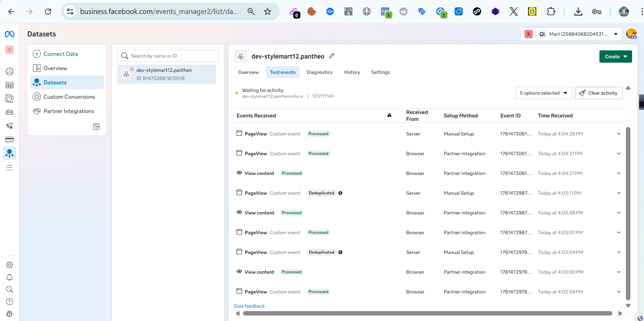Click the Meta logo icon
This screenshot has width=644, height=321.
10,34
